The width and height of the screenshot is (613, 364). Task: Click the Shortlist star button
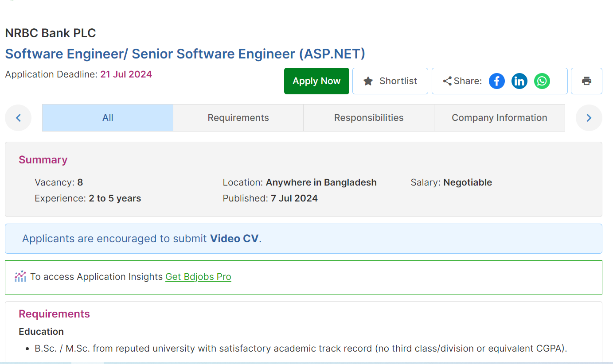click(390, 81)
